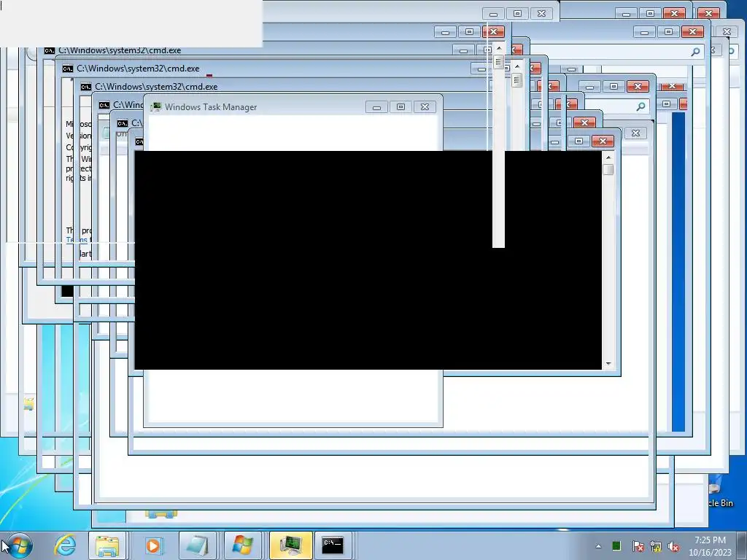Close the Windows Task Manager window
The image size is (747, 560).
(x=425, y=107)
